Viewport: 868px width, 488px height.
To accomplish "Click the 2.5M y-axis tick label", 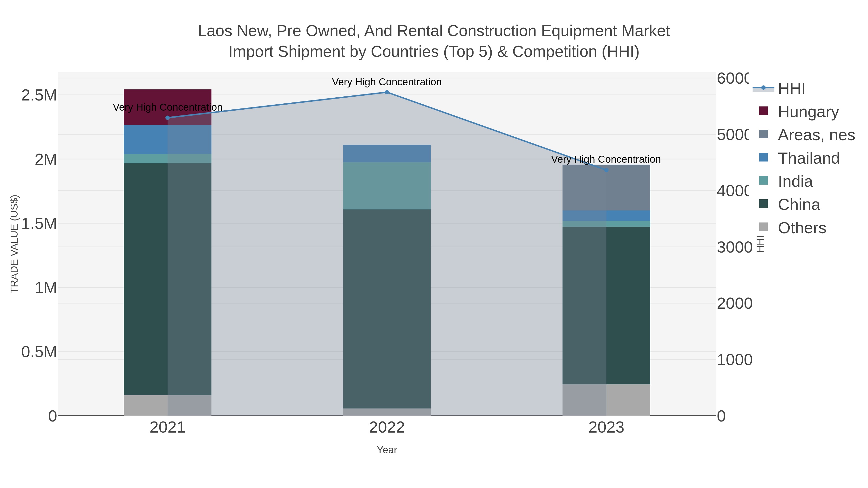I will (x=39, y=95).
